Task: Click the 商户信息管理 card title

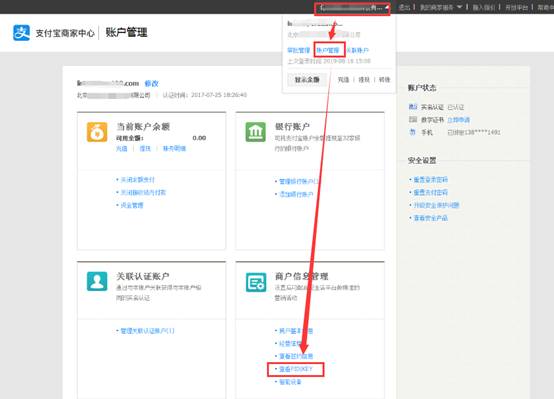Action: coord(301,276)
